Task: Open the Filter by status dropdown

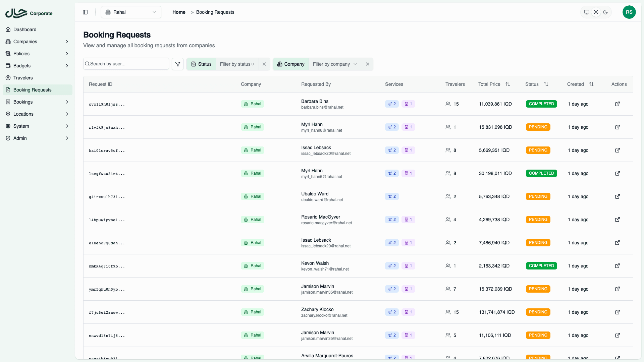Action: (x=237, y=64)
